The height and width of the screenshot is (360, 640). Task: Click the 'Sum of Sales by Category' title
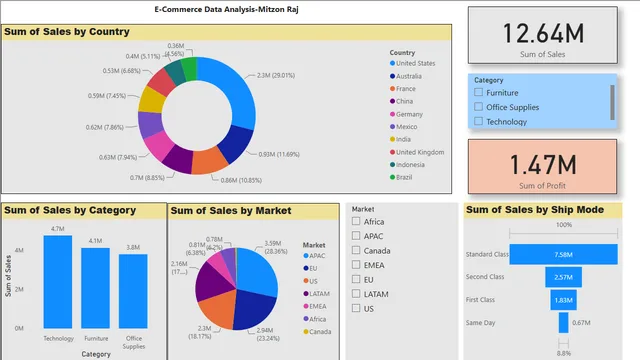(x=70, y=210)
